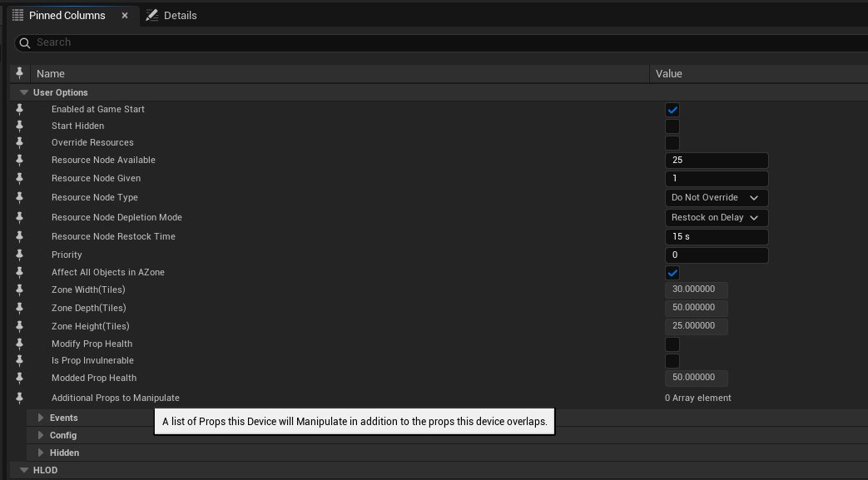The image size is (868, 480).
Task: Check the Start Hidden checkbox
Action: pyautogui.click(x=672, y=126)
